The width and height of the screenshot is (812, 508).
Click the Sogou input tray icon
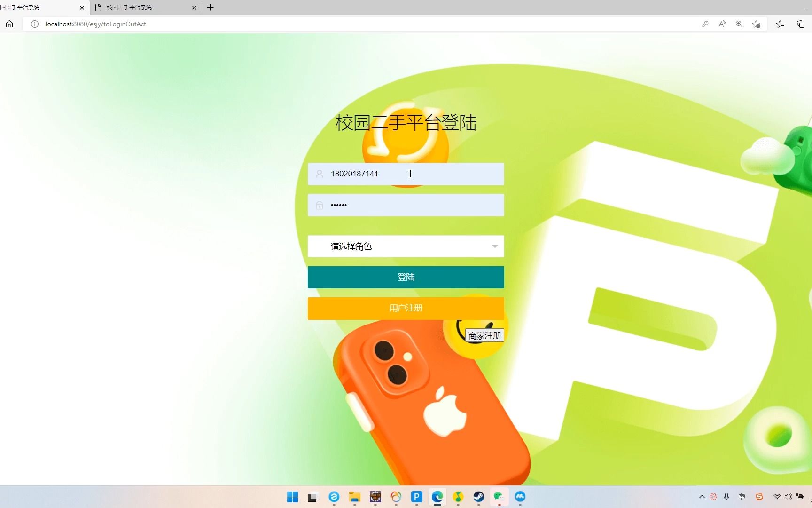(x=759, y=497)
